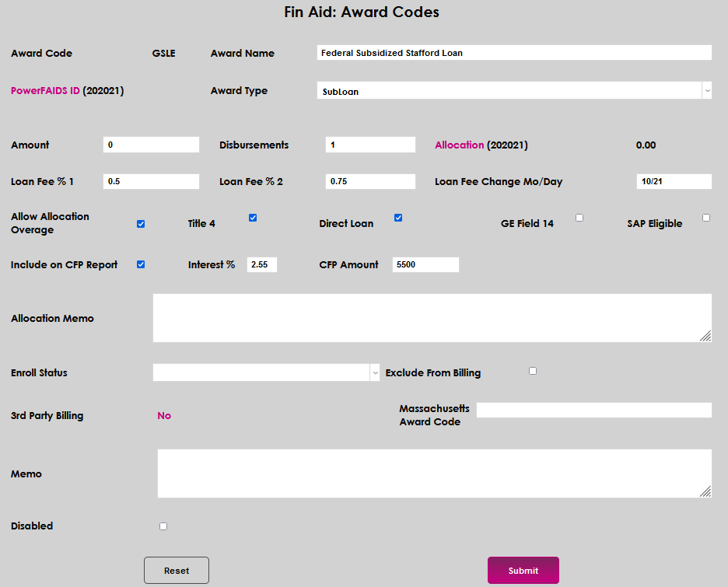The height and width of the screenshot is (587, 728).
Task: Select the Interest % input box
Action: (262, 265)
